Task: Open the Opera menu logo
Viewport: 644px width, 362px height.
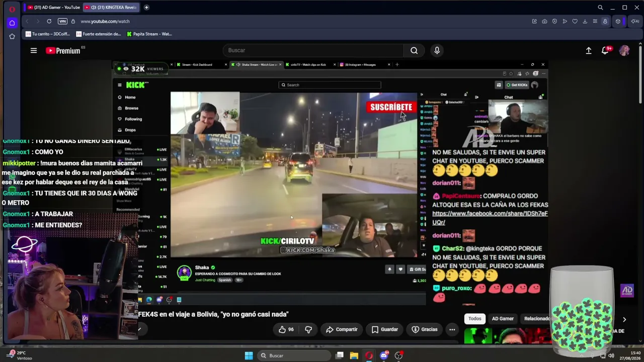Action: pos(12,9)
